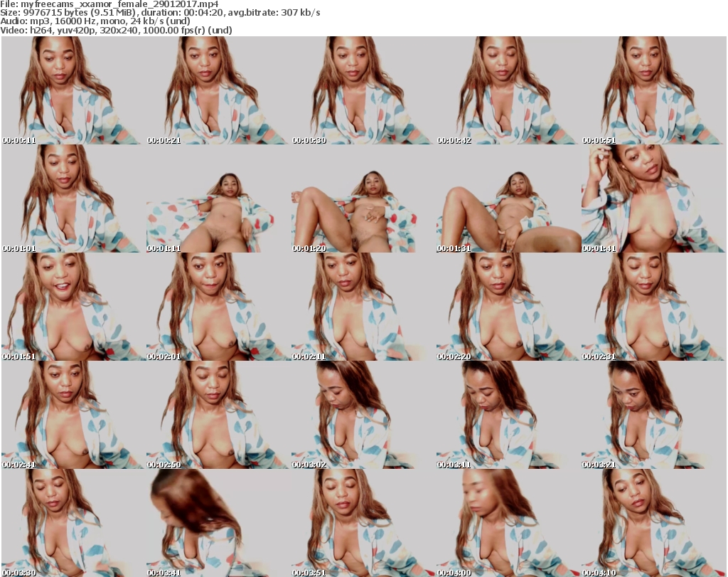
Task: Click the thumbnail timestamped 00:00:11
Action: pos(73,90)
